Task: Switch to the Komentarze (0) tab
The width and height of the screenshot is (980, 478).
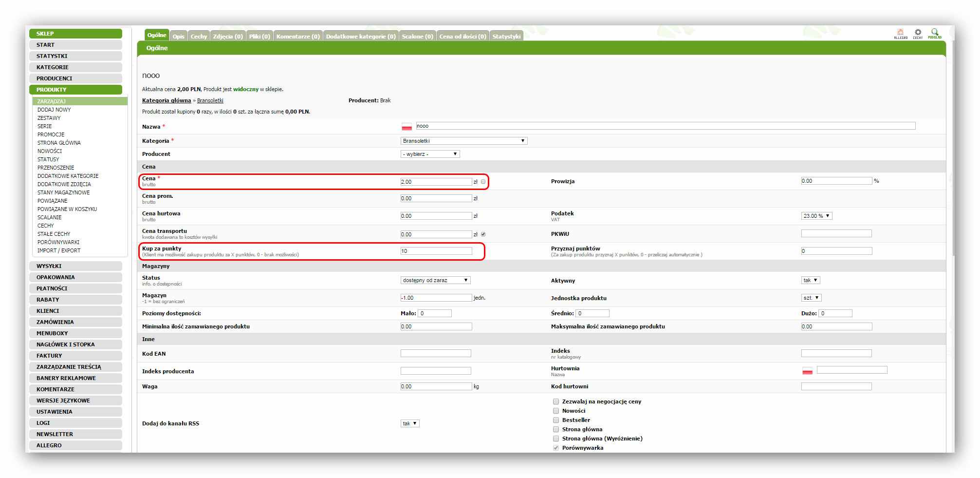Action: 298,37
